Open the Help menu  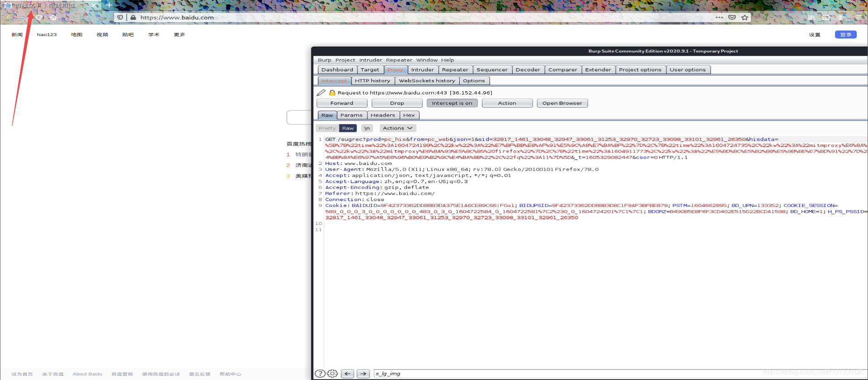coord(448,60)
